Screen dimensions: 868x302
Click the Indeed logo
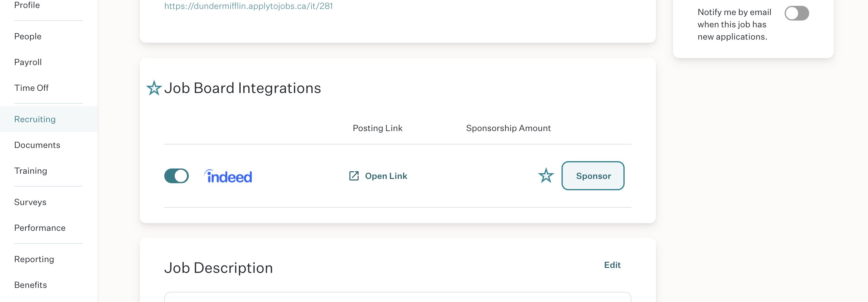(x=228, y=176)
